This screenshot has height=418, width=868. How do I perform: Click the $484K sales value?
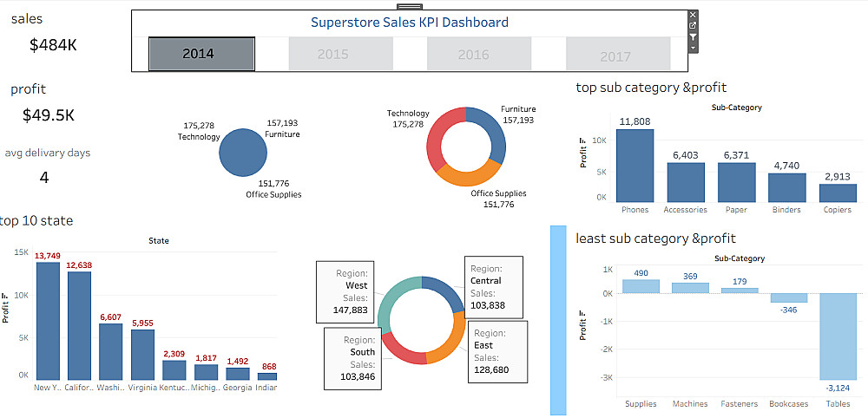[53, 45]
